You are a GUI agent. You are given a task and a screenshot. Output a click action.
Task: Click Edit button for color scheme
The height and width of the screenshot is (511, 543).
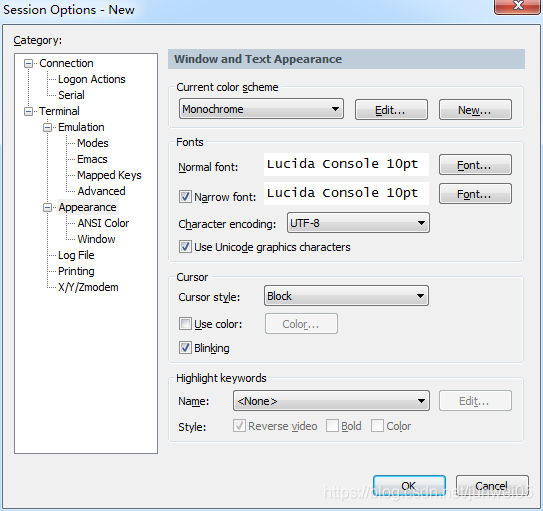tap(391, 110)
